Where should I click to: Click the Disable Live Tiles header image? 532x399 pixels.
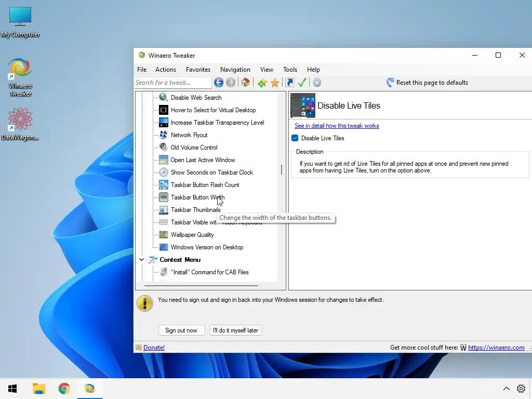[303, 105]
